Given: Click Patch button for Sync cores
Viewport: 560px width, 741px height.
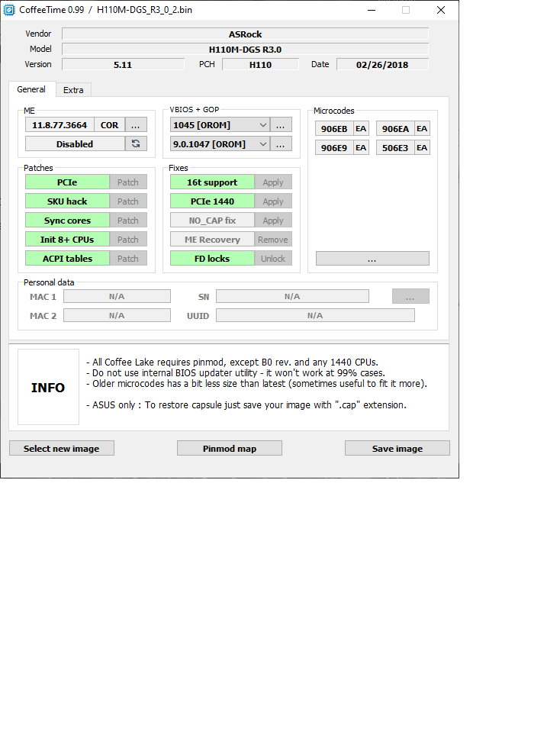Looking at the screenshot, I should click(128, 221).
